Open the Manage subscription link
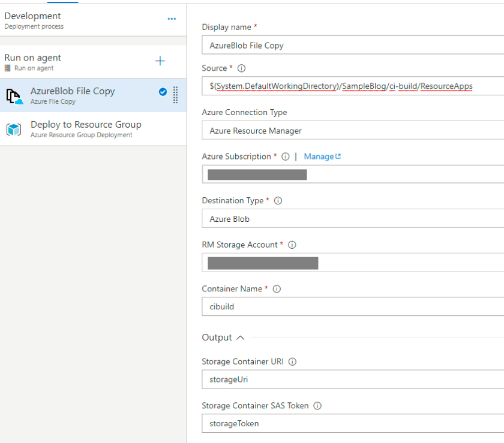This screenshot has height=443, width=504. click(322, 156)
